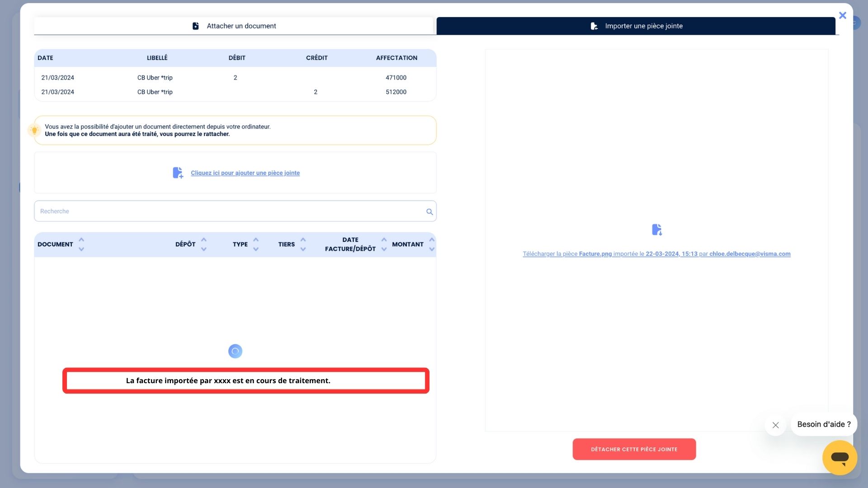868x488 pixels.
Task: Click the loading spinner indicator
Action: (235, 351)
